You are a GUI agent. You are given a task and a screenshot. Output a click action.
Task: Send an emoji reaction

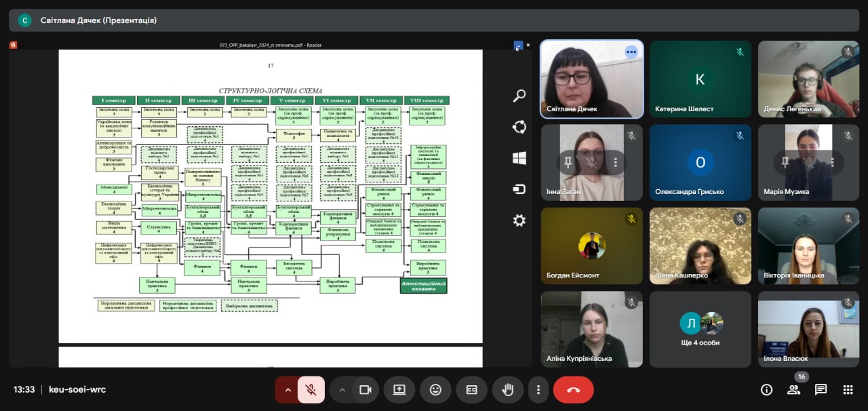pyautogui.click(x=435, y=390)
